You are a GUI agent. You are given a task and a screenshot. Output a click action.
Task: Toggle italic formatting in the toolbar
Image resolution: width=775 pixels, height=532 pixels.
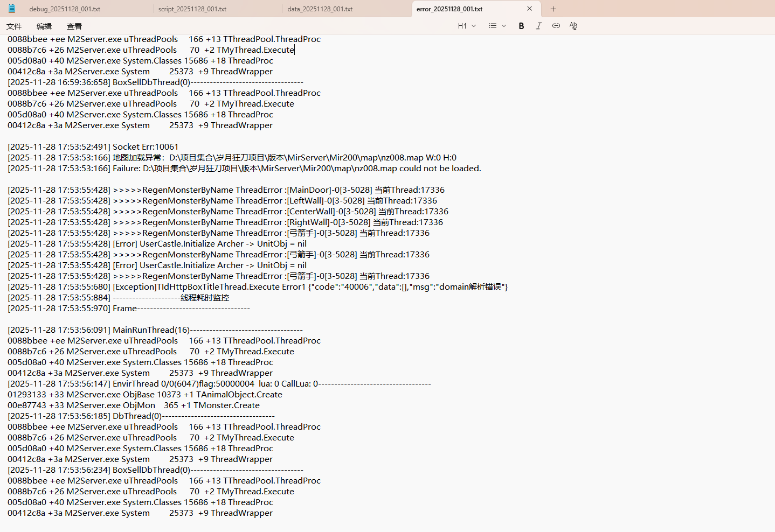click(x=538, y=26)
